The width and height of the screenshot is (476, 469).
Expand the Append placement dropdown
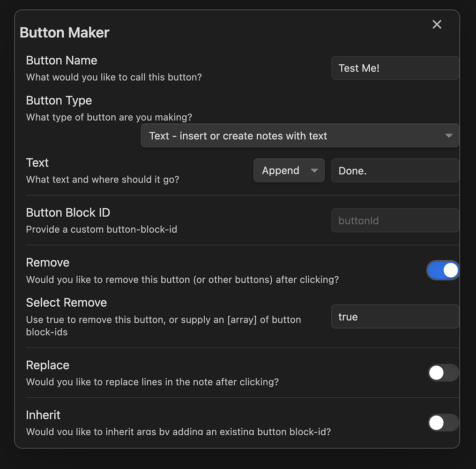point(289,170)
